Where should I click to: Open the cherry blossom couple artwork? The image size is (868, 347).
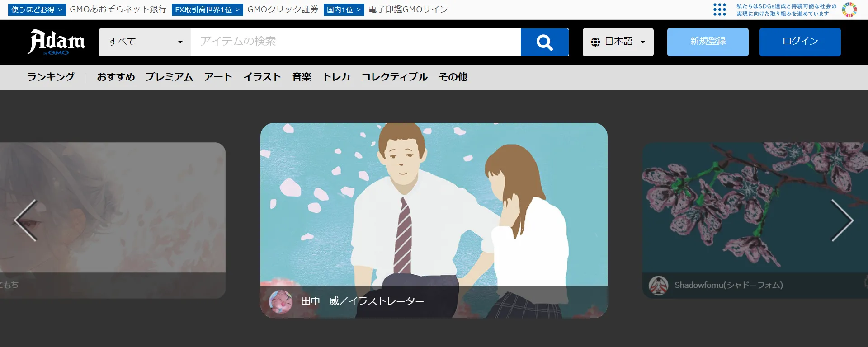(x=434, y=203)
